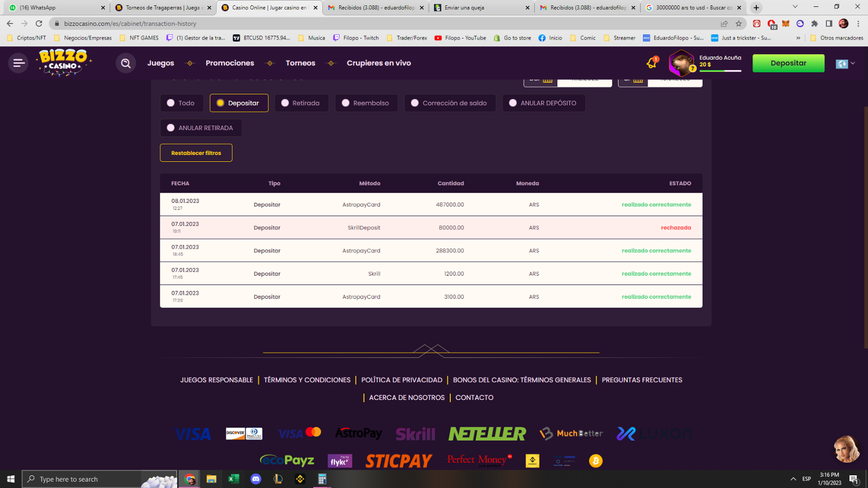Viewport: 868px width, 488px height.
Task: Open the user avatar profile picture
Action: coord(681,63)
